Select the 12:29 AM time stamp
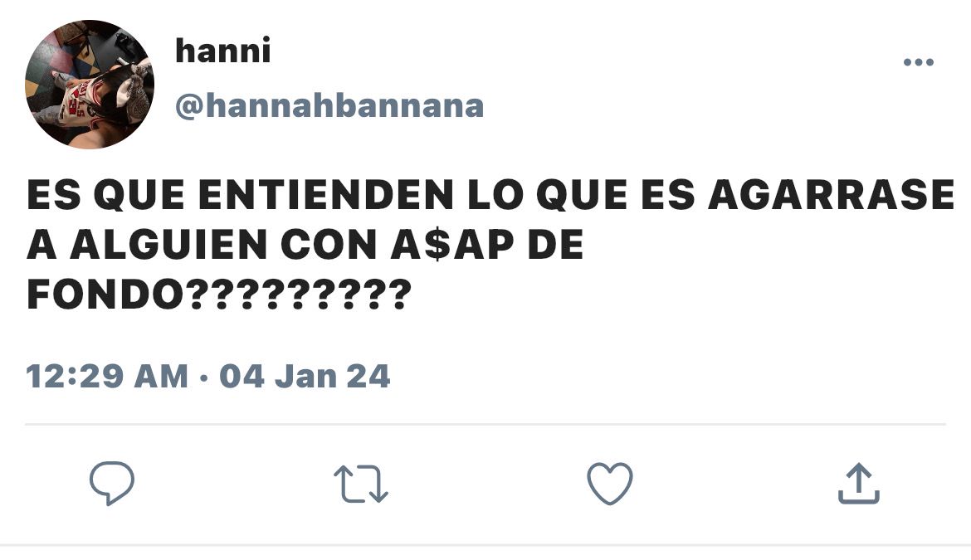971x560 pixels. [107, 376]
